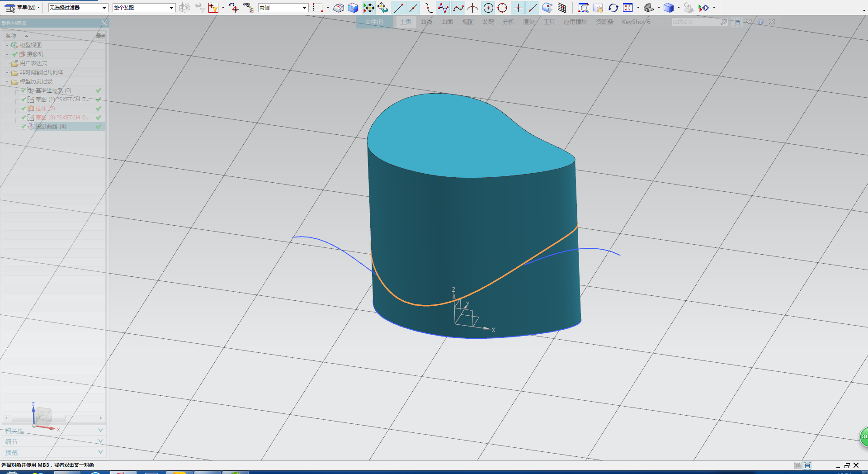Screen dimensions: 868x474
Task: Click the orient view icon
Action: tap(649, 8)
